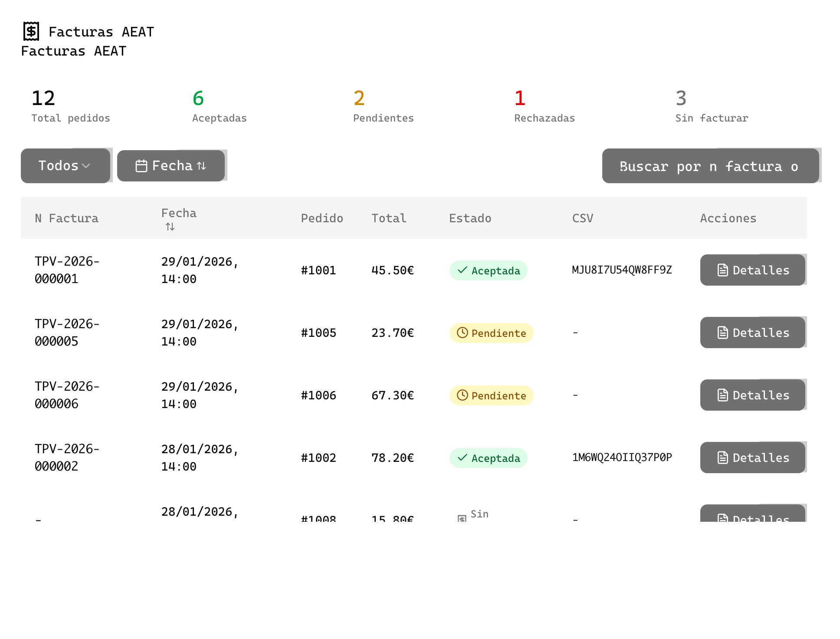Click document icon for order #1005 Detalles
Viewport: 840px width, 639px height.
[722, 333]
